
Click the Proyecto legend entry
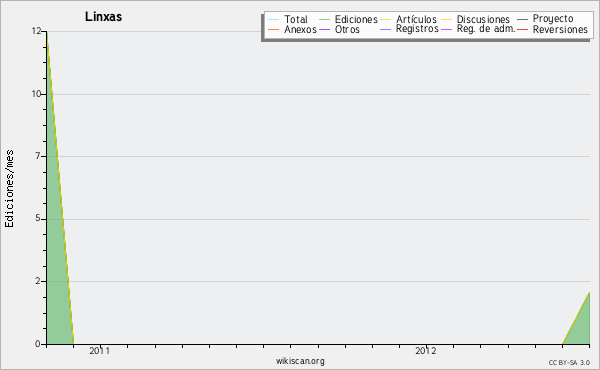(x=553, y=19)
